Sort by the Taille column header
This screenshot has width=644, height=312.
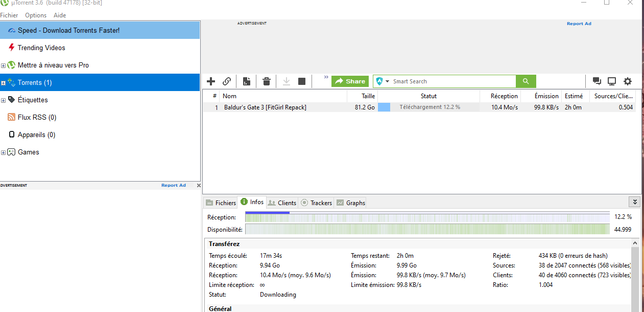362,96
